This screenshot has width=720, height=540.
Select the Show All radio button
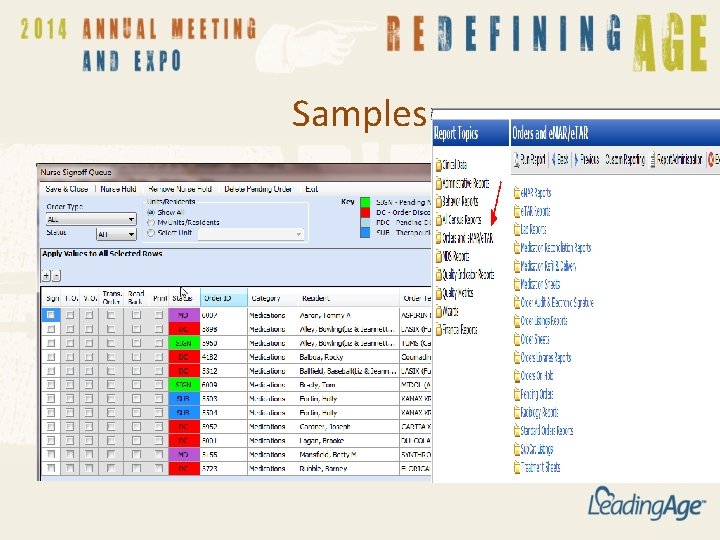click(151, 212)
